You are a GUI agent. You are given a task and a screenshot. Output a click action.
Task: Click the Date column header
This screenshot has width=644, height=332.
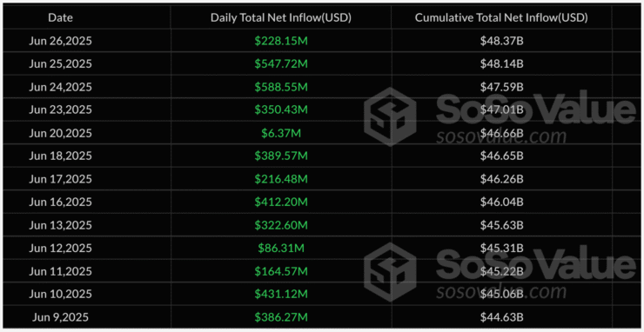[60, 17]
